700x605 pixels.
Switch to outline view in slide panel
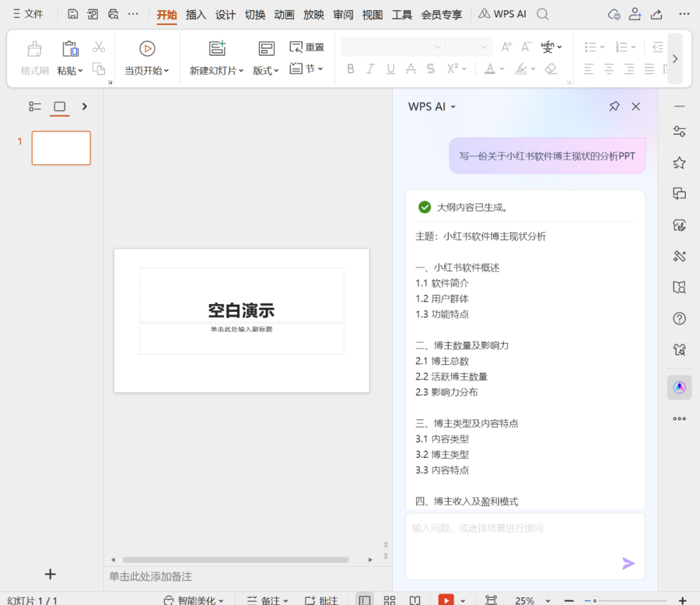coord(35,106)
